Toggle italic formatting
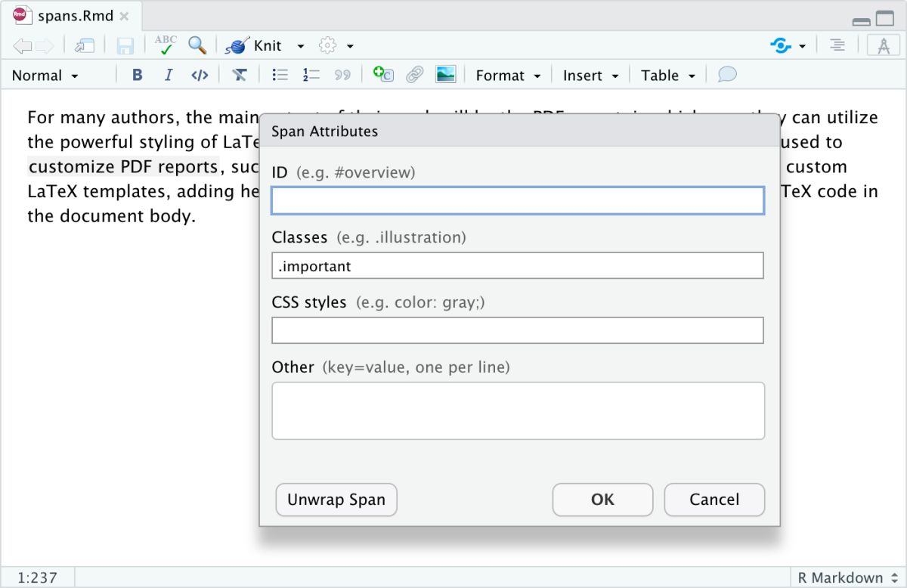This screenshot has width=907, height=588. point(169,75)
